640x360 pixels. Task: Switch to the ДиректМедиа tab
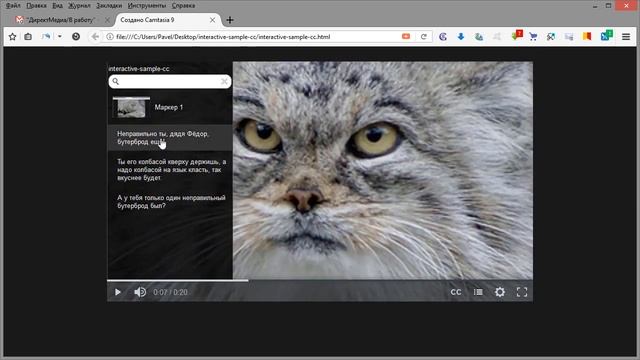coord(61,20)
